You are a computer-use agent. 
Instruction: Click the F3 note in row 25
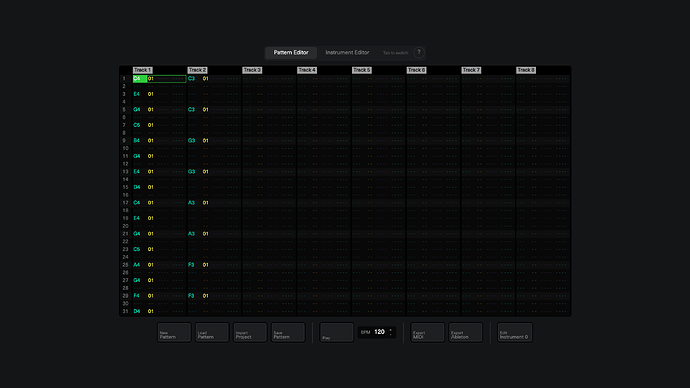191,265
